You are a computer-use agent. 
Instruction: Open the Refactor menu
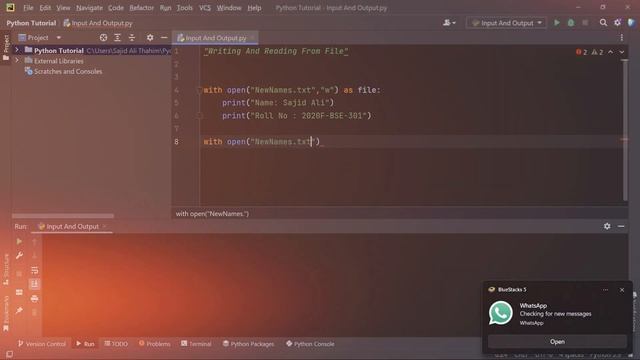141,8
